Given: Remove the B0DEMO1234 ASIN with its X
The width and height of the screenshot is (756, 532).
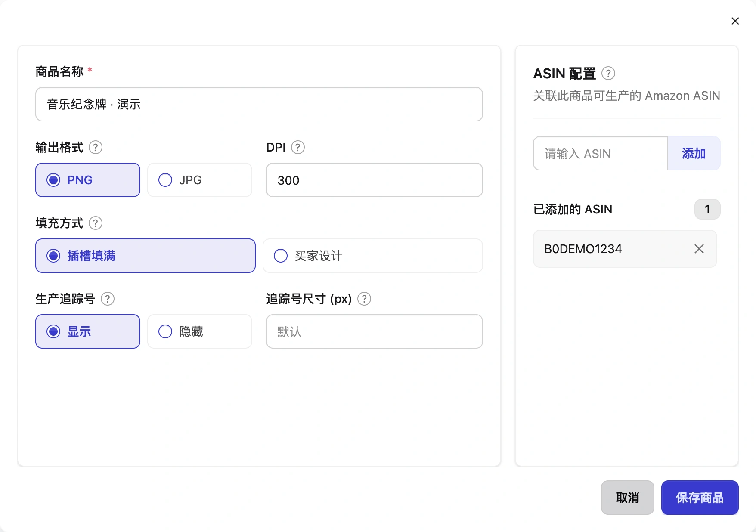Looking at the screenshot, I should [x=699, y=249].
